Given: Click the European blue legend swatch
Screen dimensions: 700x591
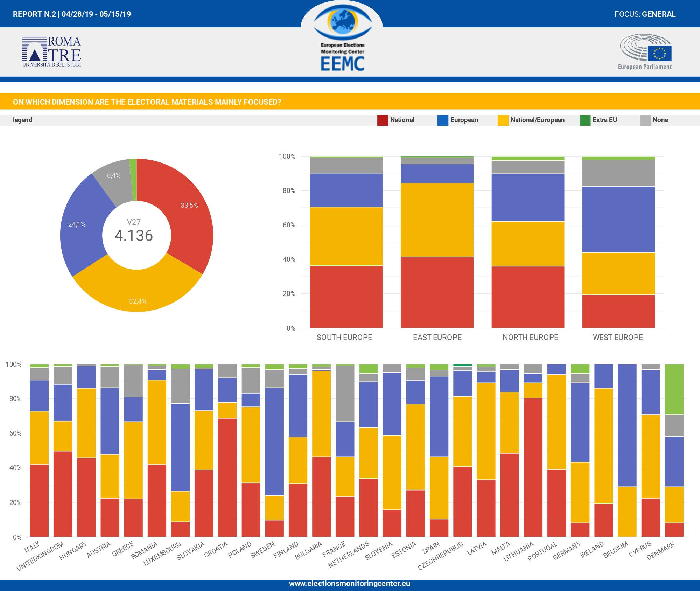Looking at the screenshot, I should coord(443,120).
